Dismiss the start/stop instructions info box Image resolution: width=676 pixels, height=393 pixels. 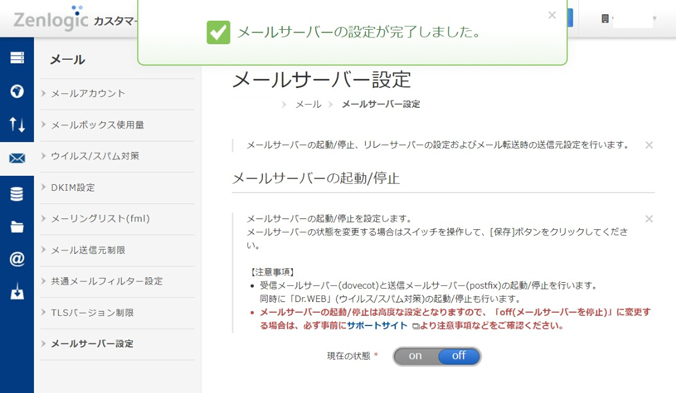(649, 219)
